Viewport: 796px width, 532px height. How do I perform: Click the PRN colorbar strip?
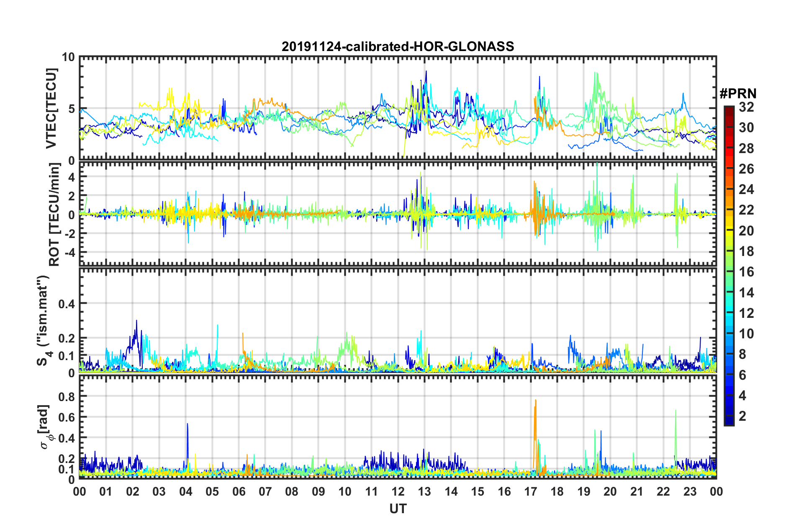tap(729, 266)
